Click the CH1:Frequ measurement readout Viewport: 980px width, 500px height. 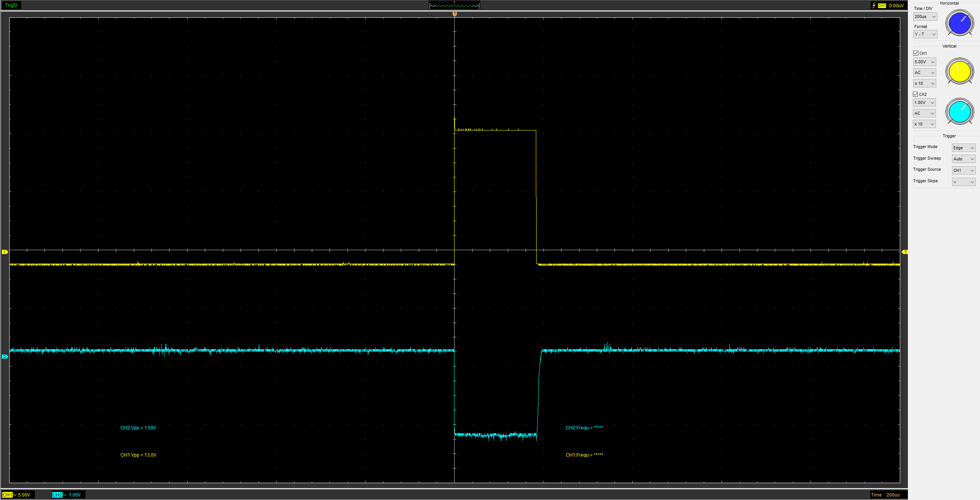584,455
